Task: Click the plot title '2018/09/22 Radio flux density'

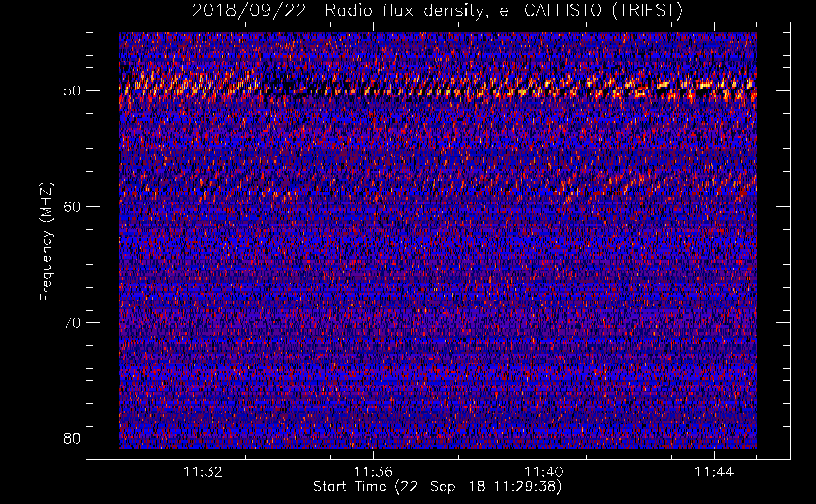Action: click(x=437, y=10)
